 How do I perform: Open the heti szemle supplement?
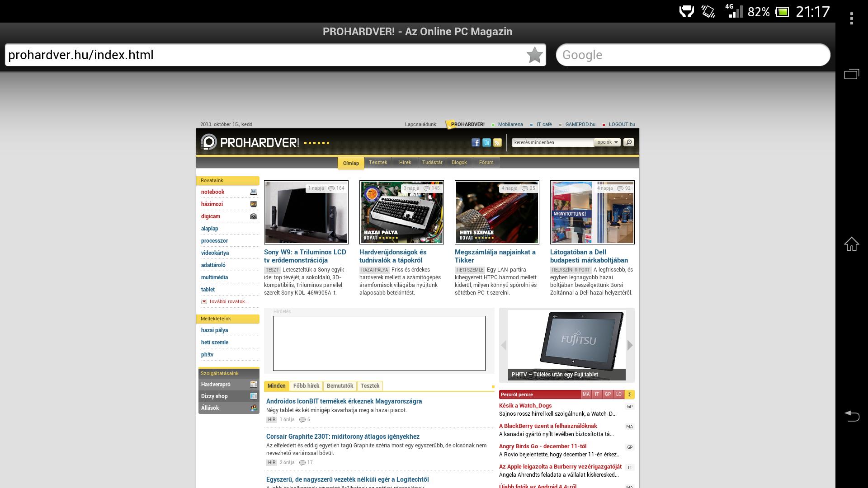coord(215,343)
